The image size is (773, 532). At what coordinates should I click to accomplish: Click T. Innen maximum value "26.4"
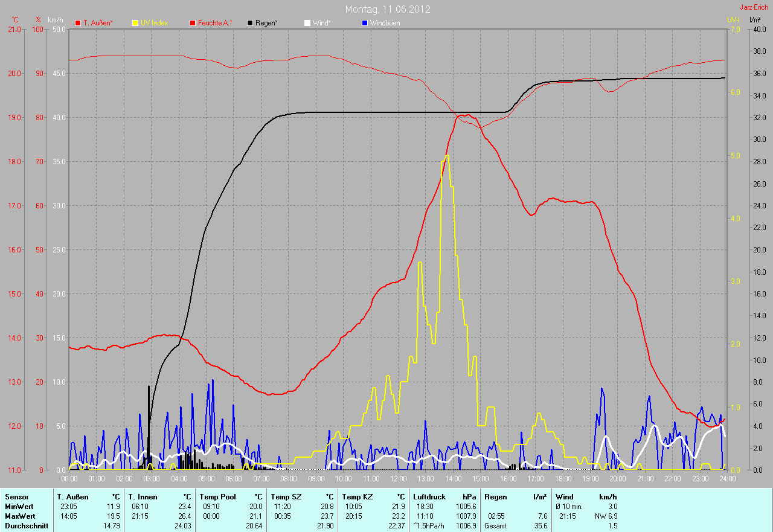(x=184, y=516)
